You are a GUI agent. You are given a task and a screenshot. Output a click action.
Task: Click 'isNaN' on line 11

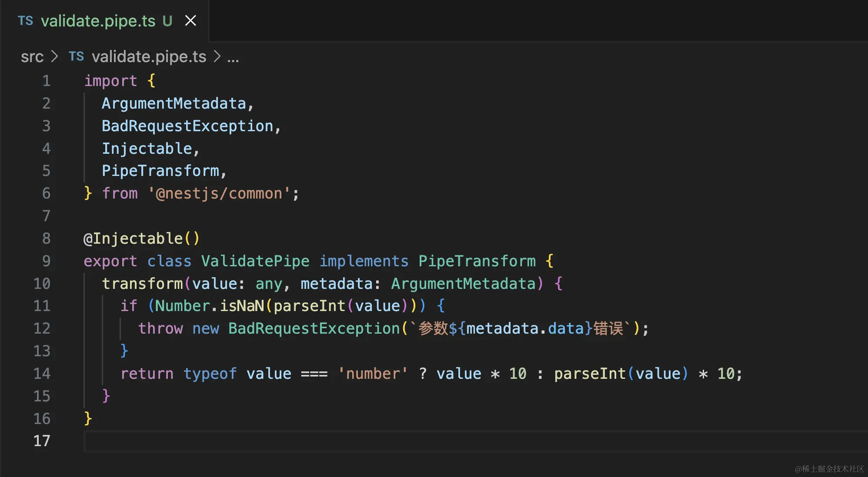coord(242,306)
